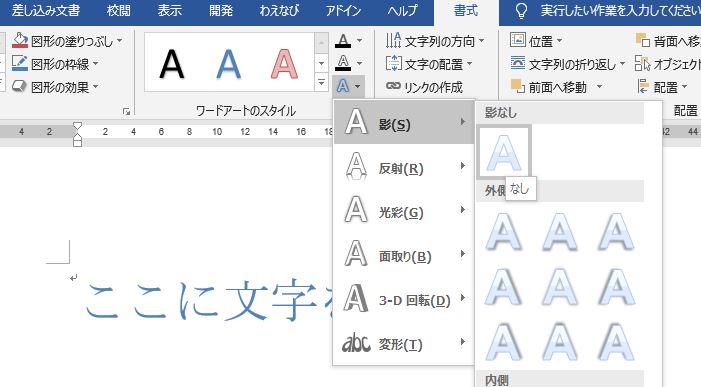The width and height of the screenshot is (701, 387).
Task: Expand the 図形の効果 dropdown arrow
Action: coord(96,87)
